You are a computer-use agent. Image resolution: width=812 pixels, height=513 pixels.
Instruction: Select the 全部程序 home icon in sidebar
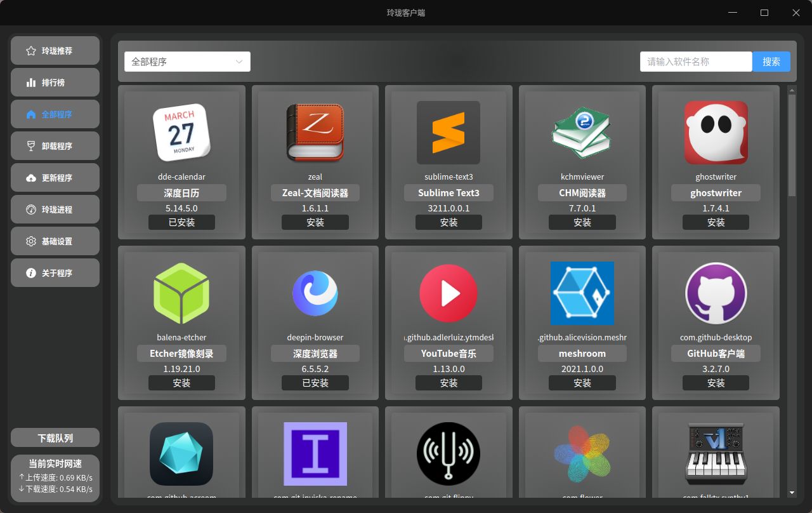tap(30, 114)
